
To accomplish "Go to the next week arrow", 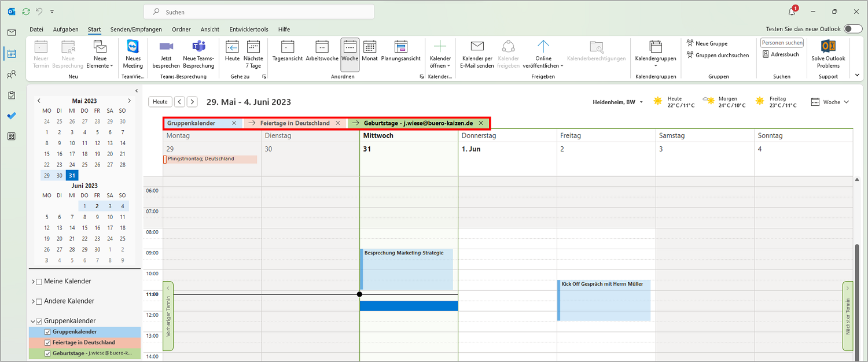I will click(192, 102).
